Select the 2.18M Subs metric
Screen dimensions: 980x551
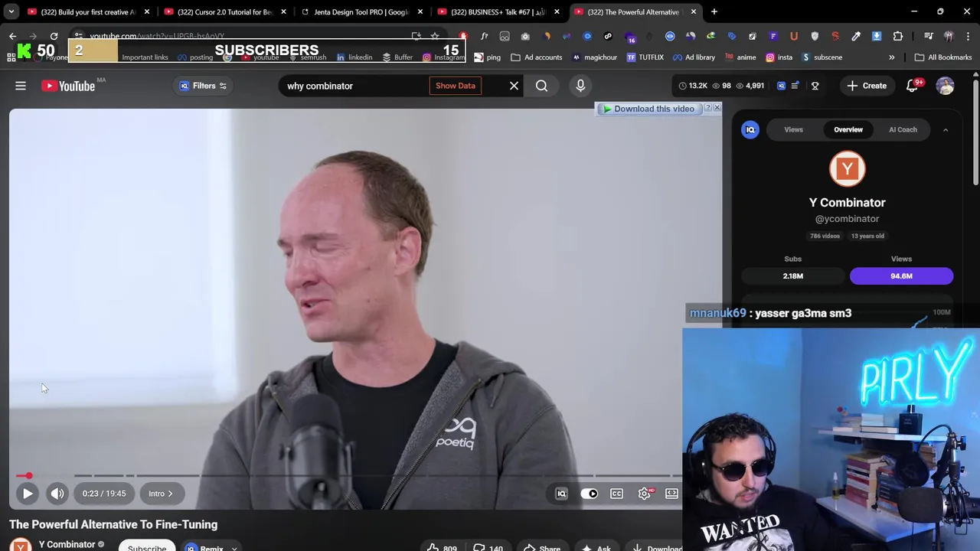click(793, 275)
